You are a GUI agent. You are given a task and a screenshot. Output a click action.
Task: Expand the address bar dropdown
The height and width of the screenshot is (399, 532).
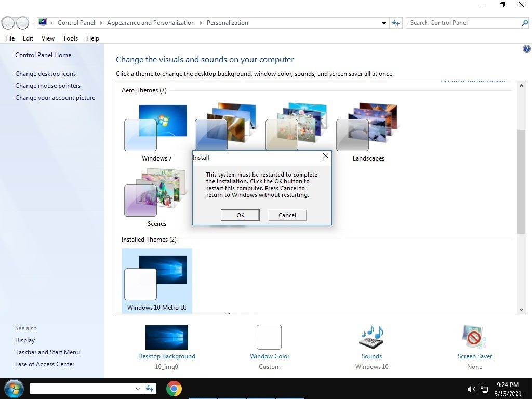point(384,23)
